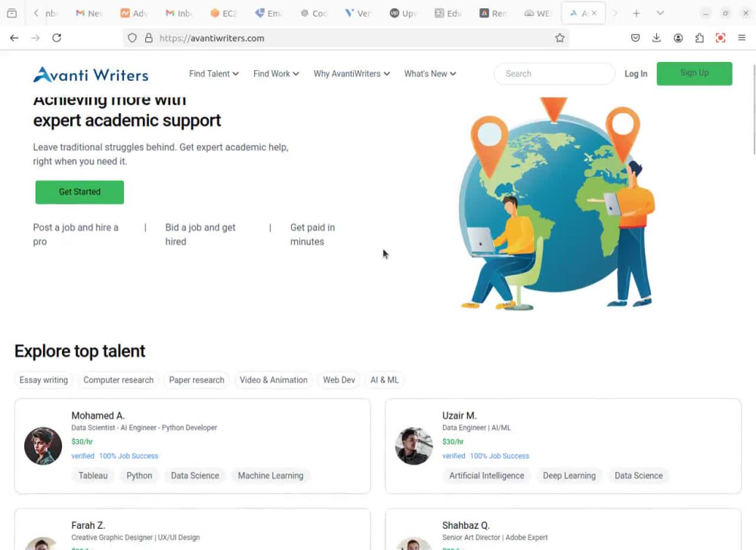Click Data Science tag on Uzair's card
The width and height of the screenshot is (756, 550).
tap(638, 476)
